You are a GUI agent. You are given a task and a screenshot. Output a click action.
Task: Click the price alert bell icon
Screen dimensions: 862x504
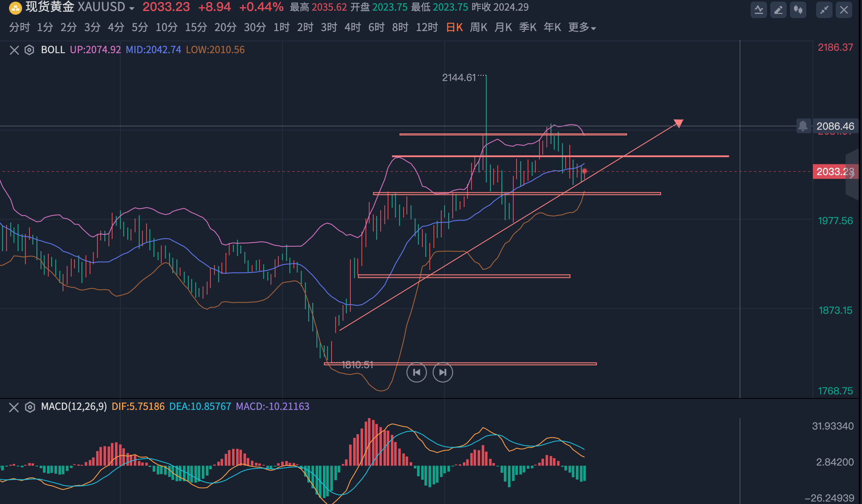803,126
